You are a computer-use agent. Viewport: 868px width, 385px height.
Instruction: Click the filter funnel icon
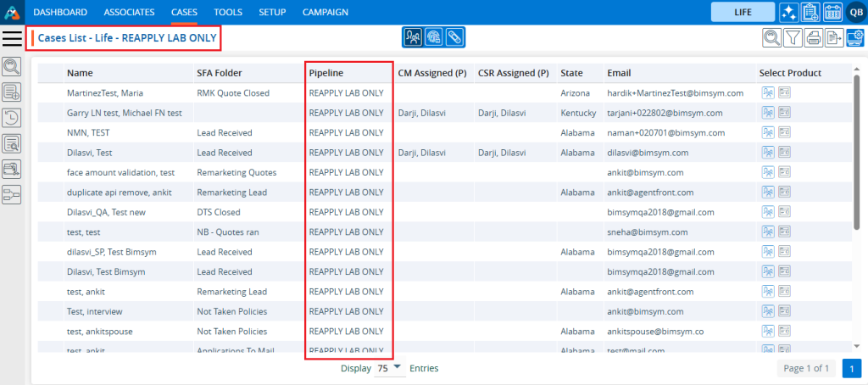coord(793,37)
